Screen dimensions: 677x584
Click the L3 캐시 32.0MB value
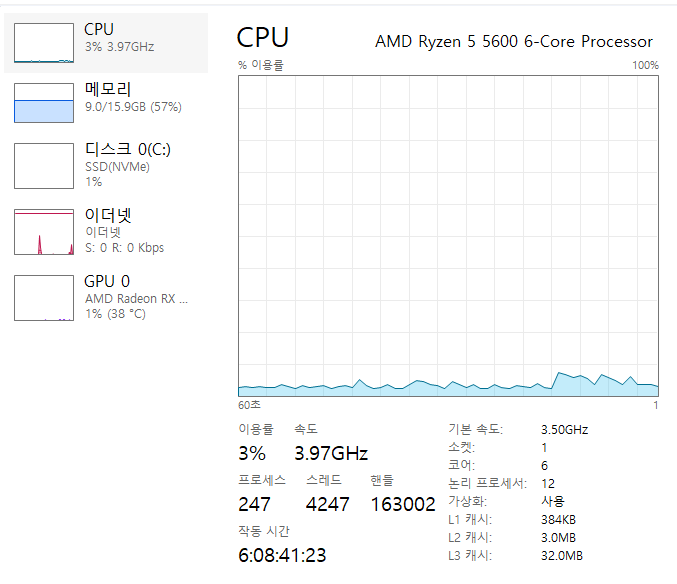click(562, 556)
